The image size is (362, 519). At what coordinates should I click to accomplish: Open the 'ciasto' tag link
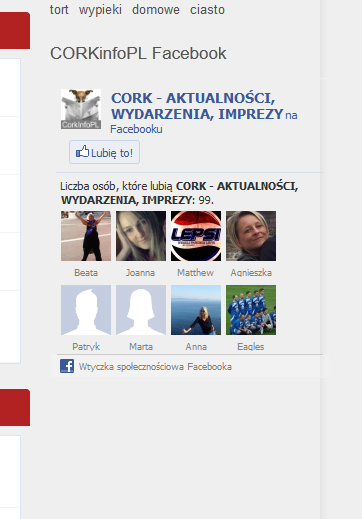[207, 10]
